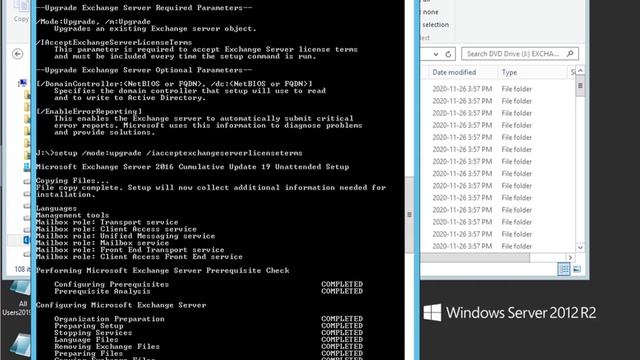Open the address bar history dropdown
The image size is (640, 360).
coord(436,54)
